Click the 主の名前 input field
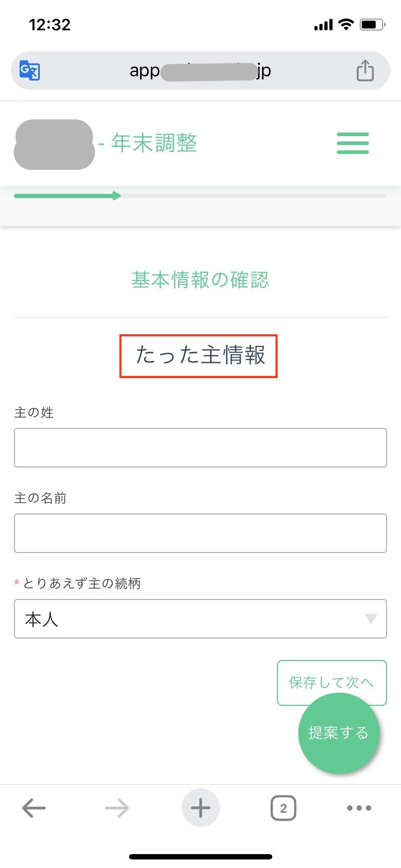This screenshot has width=401, height=868. 200,533
